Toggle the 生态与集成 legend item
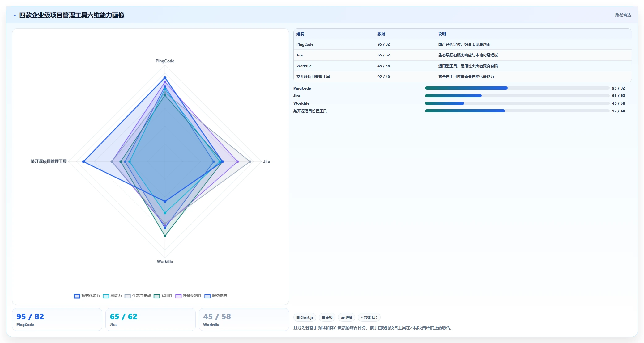This screenshot has height=343, width=644. tap(138, 296)
